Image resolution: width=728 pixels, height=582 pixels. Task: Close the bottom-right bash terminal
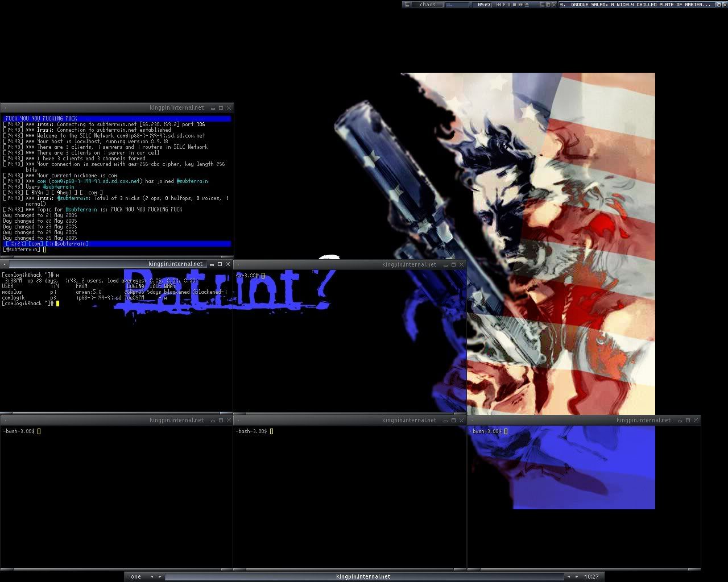point(696,421)
